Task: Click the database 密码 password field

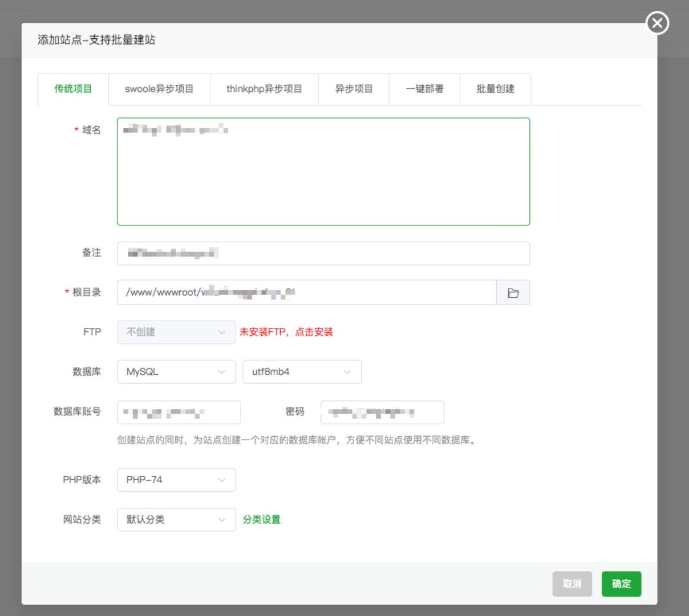Action: (x=382, y=412)
